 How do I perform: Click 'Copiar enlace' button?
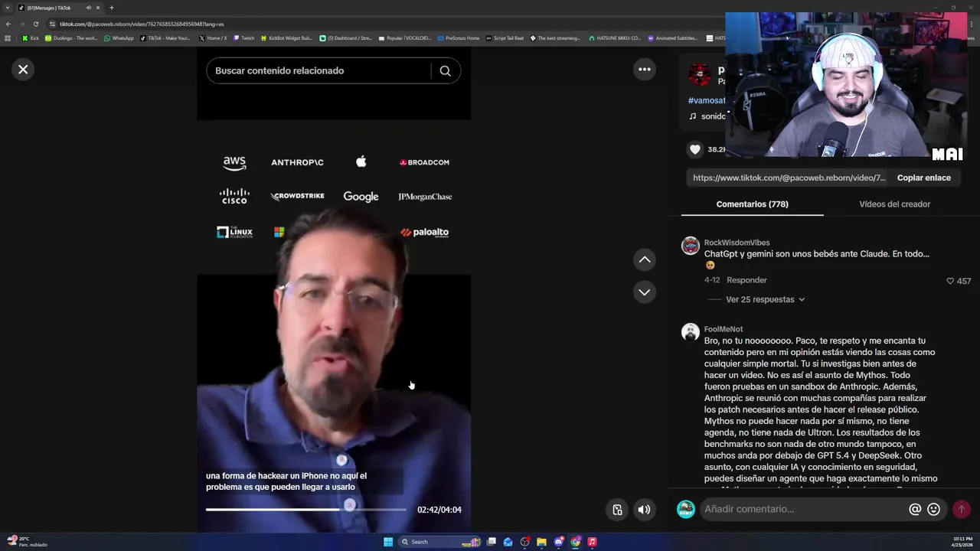click(x=924, y=178)
